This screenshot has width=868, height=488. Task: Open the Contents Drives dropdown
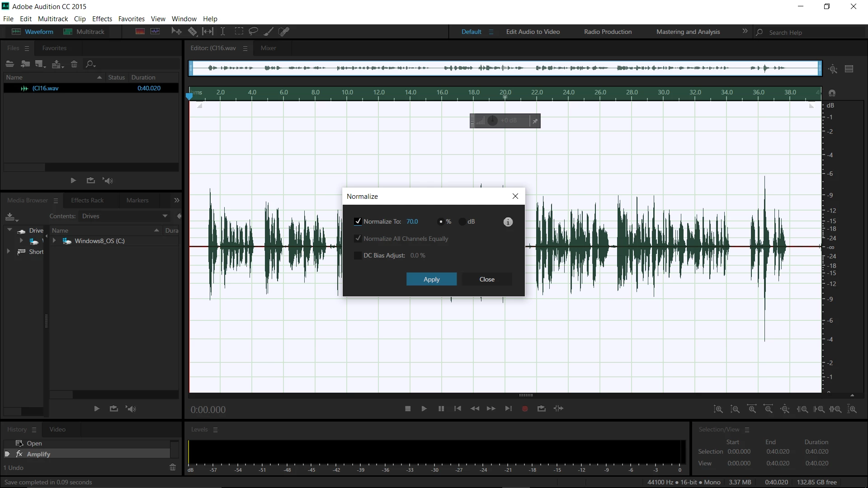click(165, 216)
